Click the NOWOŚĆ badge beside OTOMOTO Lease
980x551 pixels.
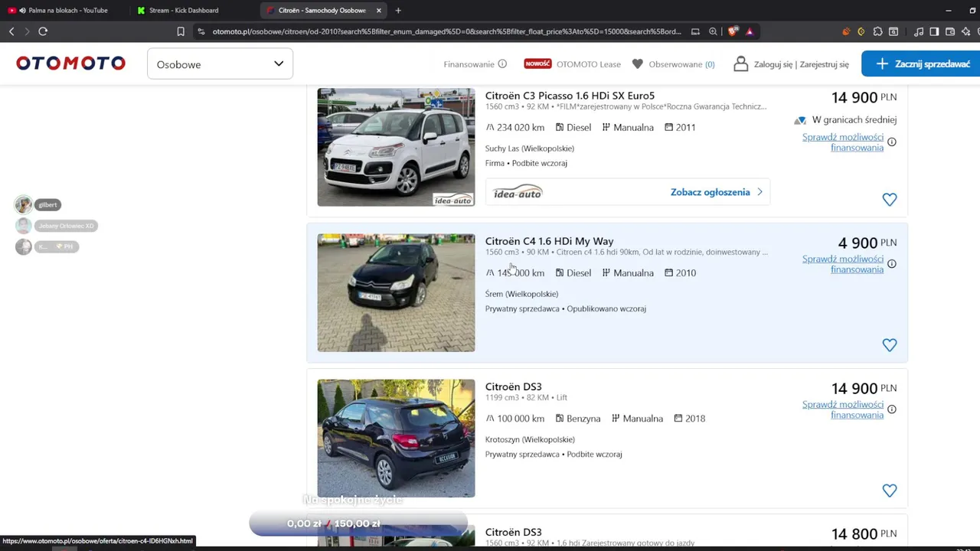click(537, 64)
